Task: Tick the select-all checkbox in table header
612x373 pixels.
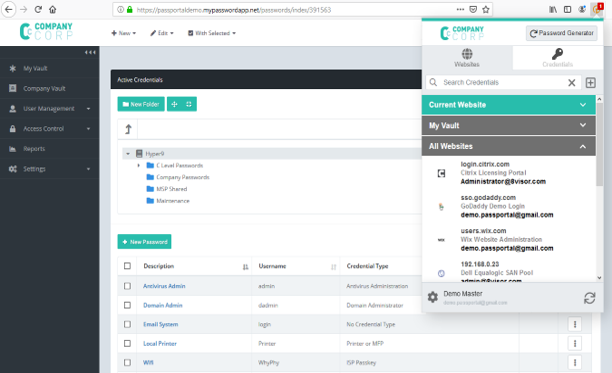Action: (x=127, y=266)
